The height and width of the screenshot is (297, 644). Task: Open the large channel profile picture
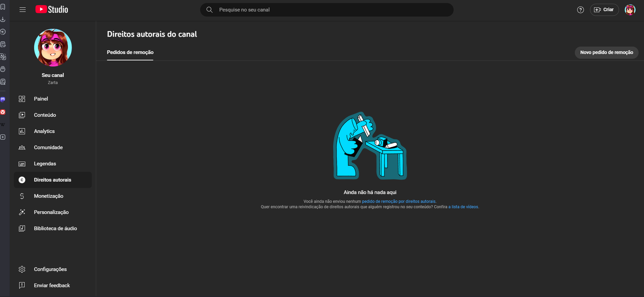tap(53, 47)
